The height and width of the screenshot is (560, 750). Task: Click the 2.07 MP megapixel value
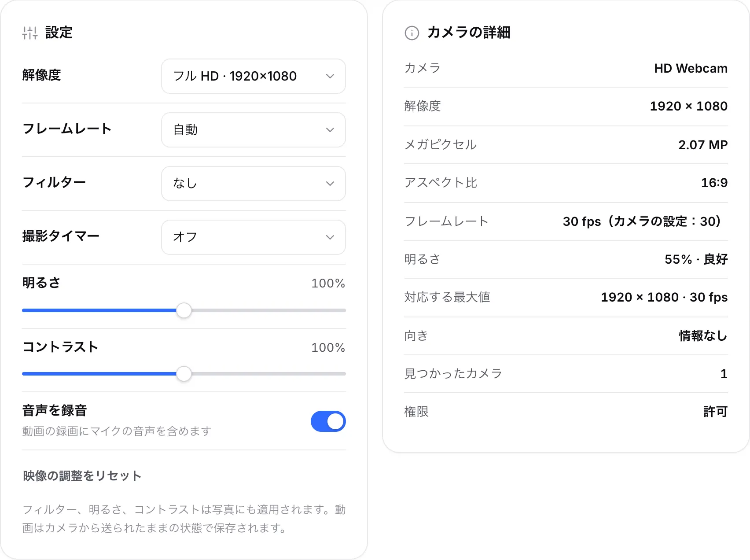coord(703,145)
